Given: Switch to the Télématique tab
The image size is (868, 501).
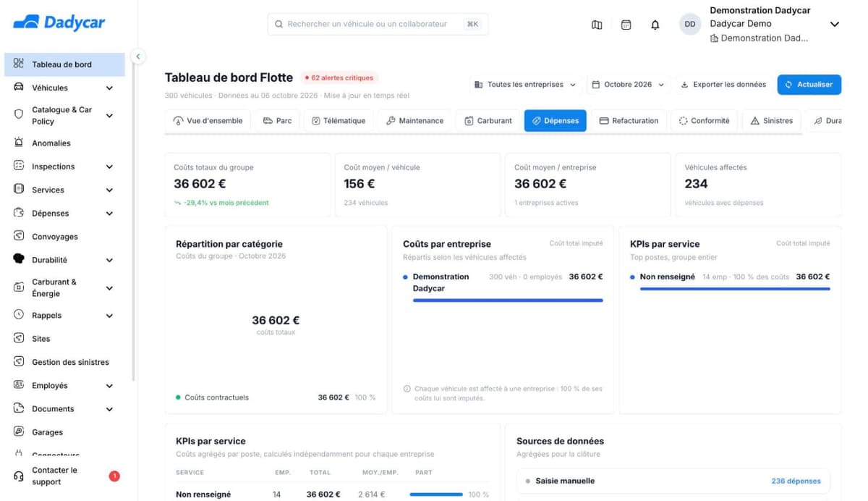Looking at the screenshot, I should [338, 121].
